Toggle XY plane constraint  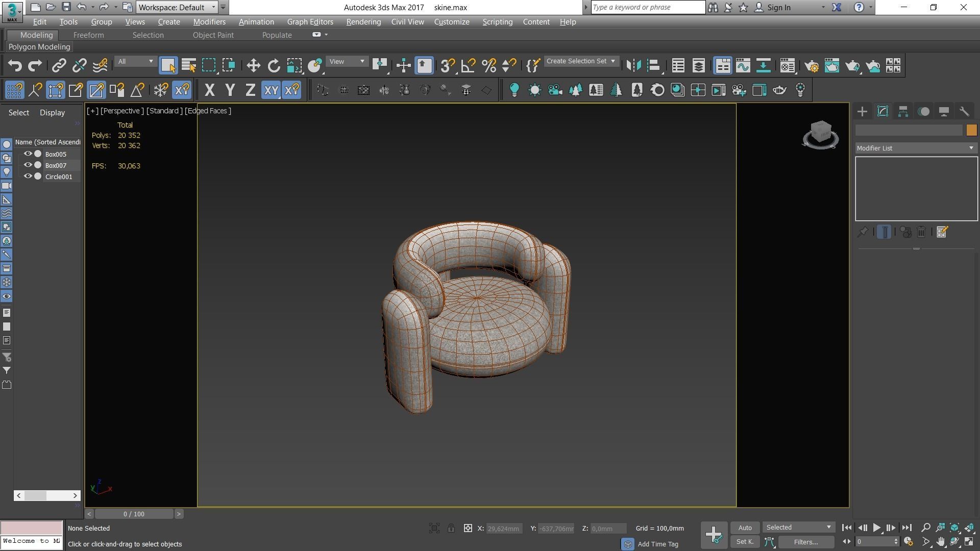[x=271, y=90]
